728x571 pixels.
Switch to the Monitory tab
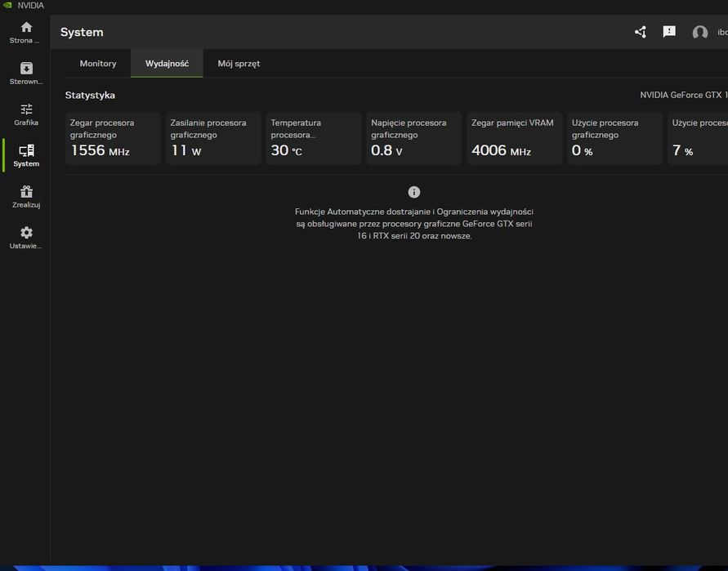click(x=98, y=63)
